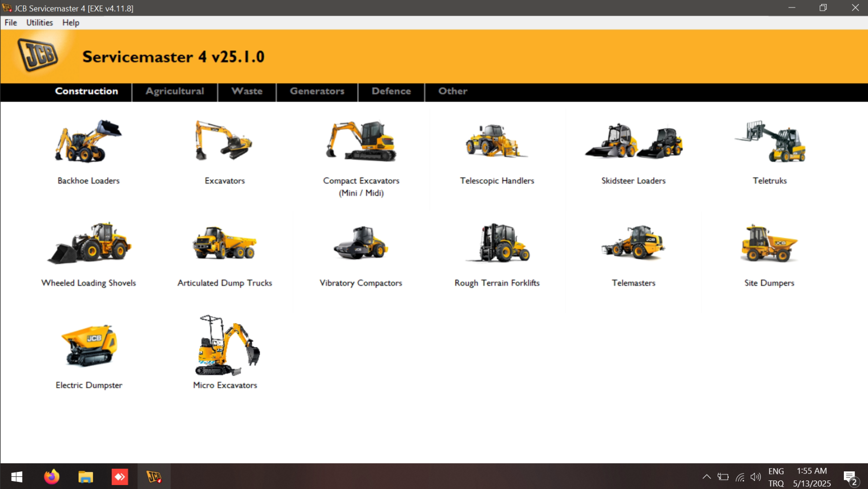Choose the Vibratory Compactors icon
868x489 pixels.
[361, 244]
